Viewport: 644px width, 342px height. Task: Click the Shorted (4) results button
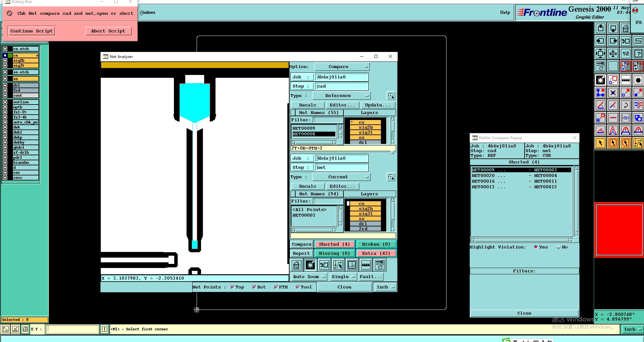tap(335, 244)
